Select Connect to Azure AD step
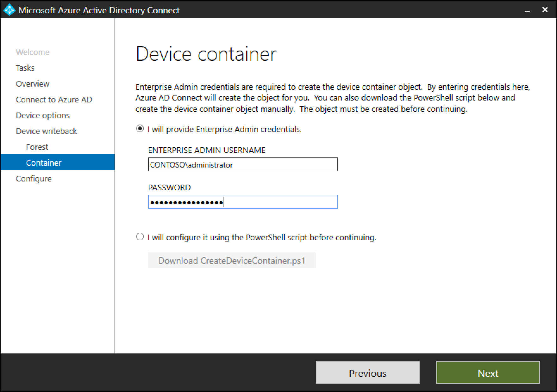This screenshot has width=557, height=392. click(54, 99)
